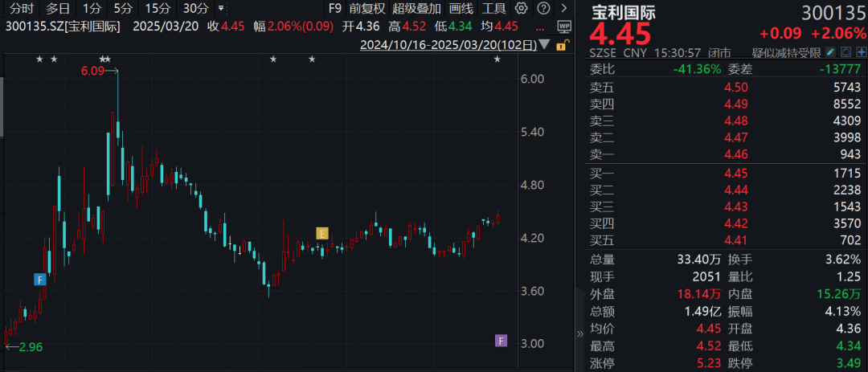Screen dimensions: 868x372
Task: Click the 买三 price 4.43
Action: click(x=736, y=206)
